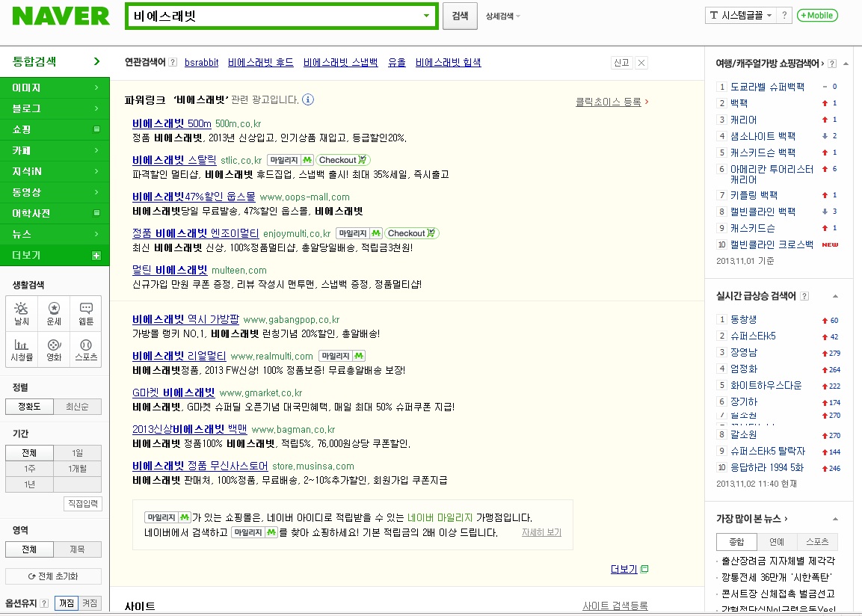Open the 지식iN search category
862x616 pixels.
(x=55, y=171)
